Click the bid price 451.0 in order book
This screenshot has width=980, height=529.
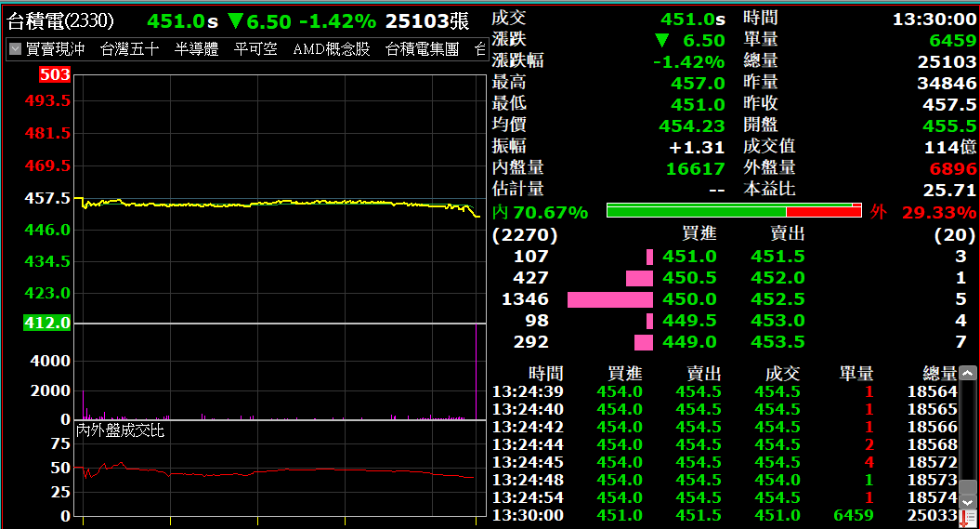point(689,257)
